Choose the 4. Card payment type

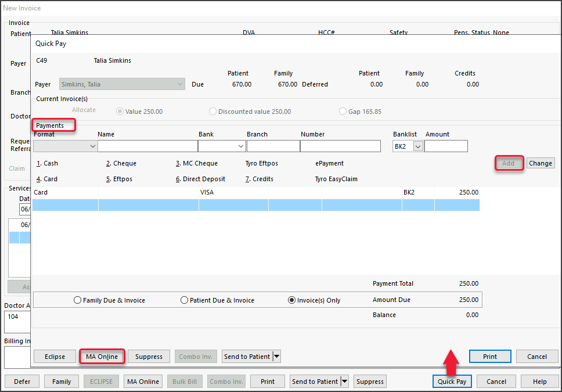(x=47, y=179)
